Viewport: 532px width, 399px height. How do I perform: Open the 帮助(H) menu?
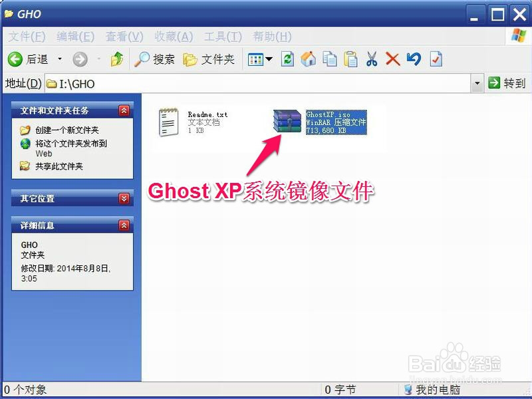point(272,37)
